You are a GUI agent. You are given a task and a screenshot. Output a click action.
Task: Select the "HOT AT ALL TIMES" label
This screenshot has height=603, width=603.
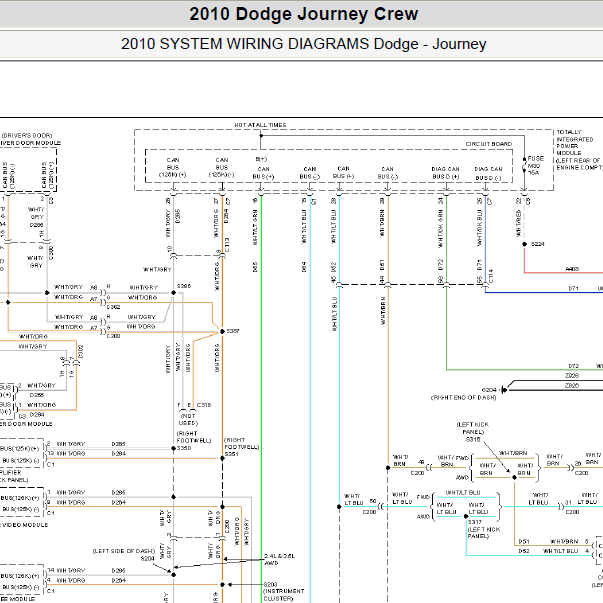[260, 125]
